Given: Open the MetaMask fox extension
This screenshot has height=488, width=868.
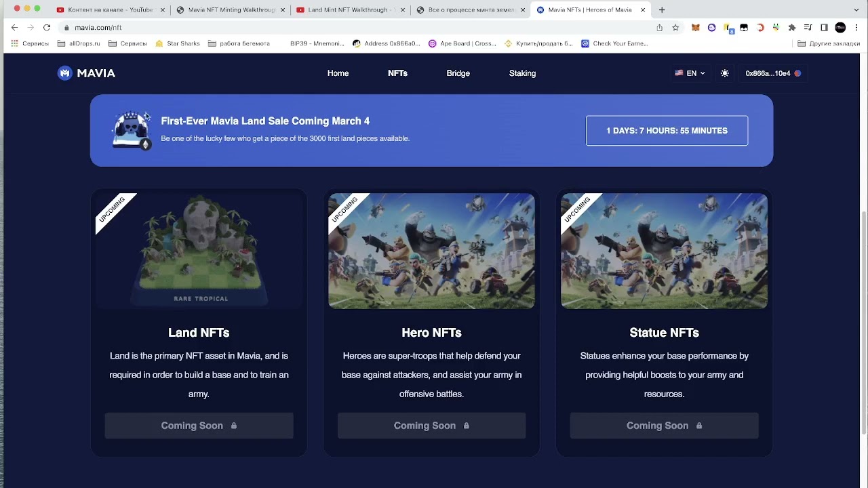Looking at the screenshot, I should [696, 28].
